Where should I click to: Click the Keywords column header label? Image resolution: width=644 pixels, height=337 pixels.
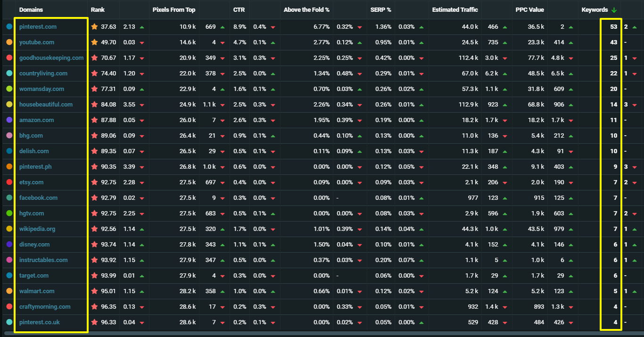click(x=595, y=10)
